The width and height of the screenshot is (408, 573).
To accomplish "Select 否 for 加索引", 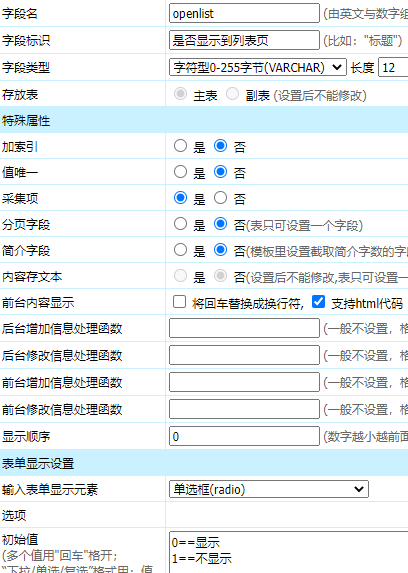I will (220, 146).
